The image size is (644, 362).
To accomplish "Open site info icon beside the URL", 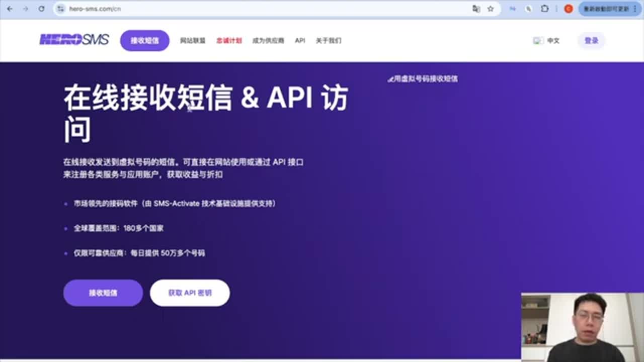I will 61,9.
